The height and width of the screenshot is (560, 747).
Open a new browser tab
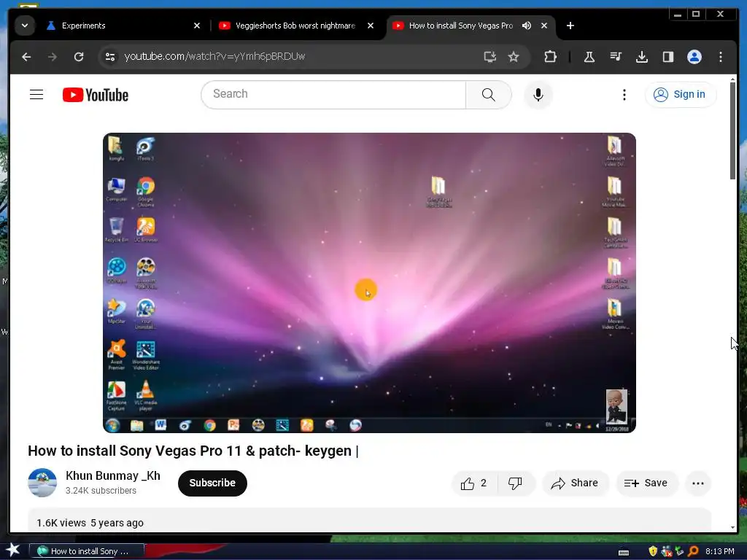tap(570, 26)
